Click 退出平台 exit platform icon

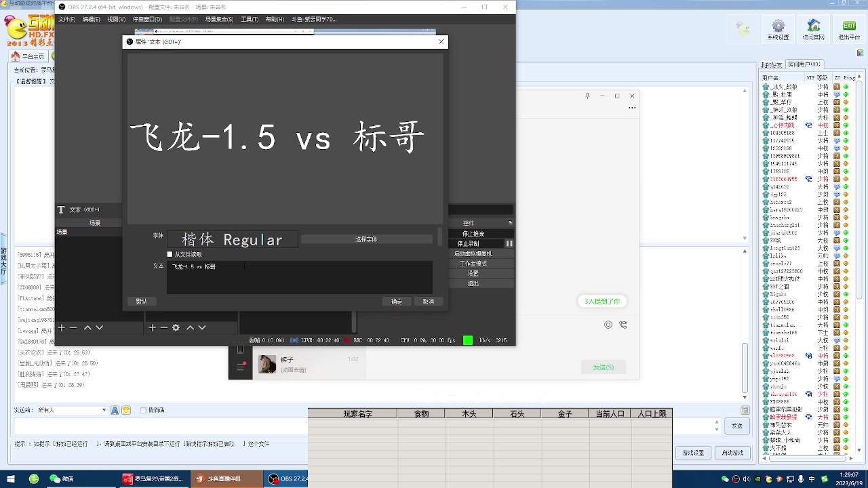click(848, 30)
